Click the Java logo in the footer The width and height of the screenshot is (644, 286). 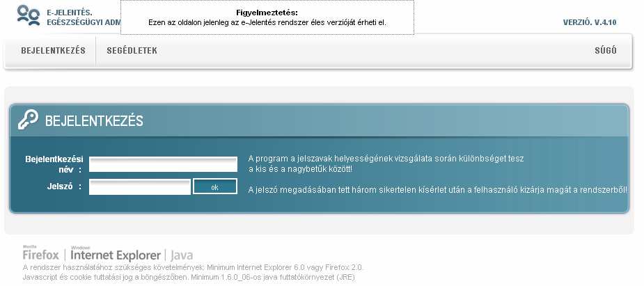pos(181,255)
